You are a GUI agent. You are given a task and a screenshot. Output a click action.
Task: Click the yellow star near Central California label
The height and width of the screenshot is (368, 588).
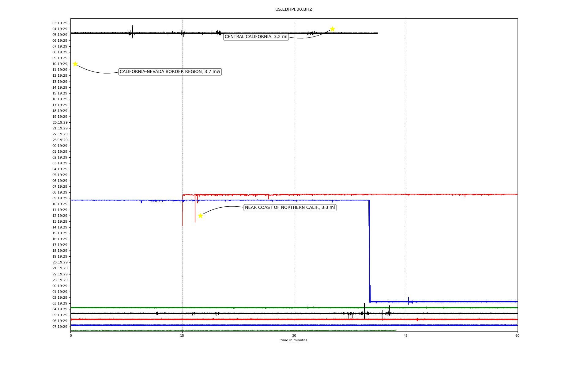pyautogui.click(x=332, y=29)
